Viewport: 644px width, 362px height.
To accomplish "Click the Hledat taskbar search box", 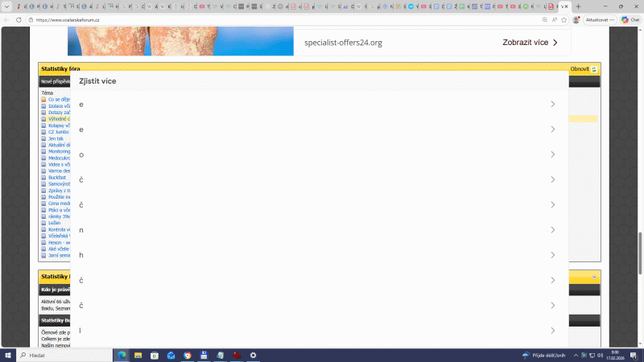I will pos(64,355).
